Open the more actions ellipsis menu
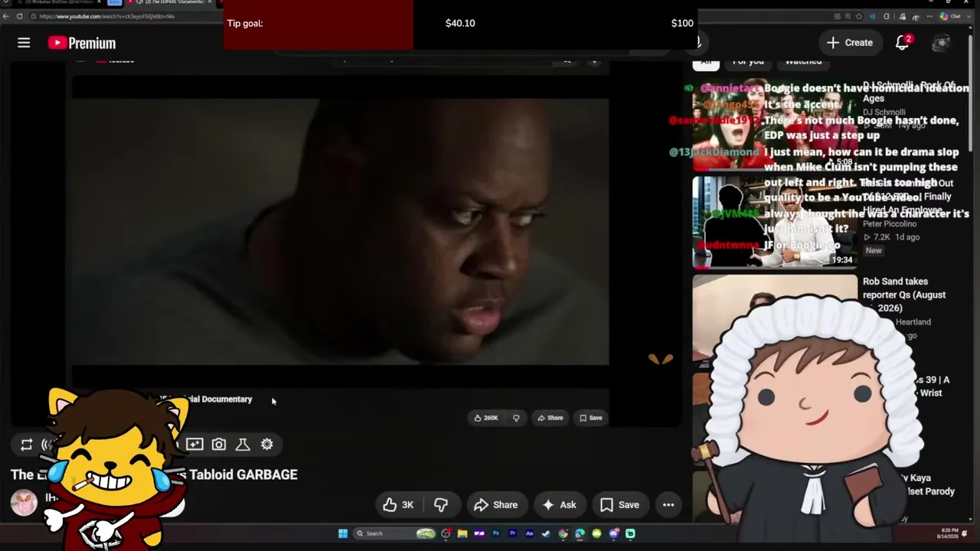The height and width of the screenshot is (551, 980). coord(668,504)
